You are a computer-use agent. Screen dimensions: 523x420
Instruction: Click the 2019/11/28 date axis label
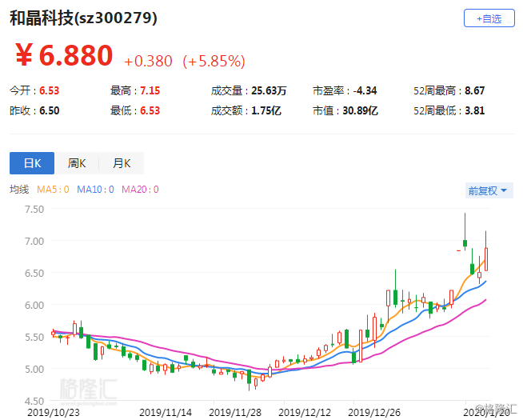click(x=235, y=413)
